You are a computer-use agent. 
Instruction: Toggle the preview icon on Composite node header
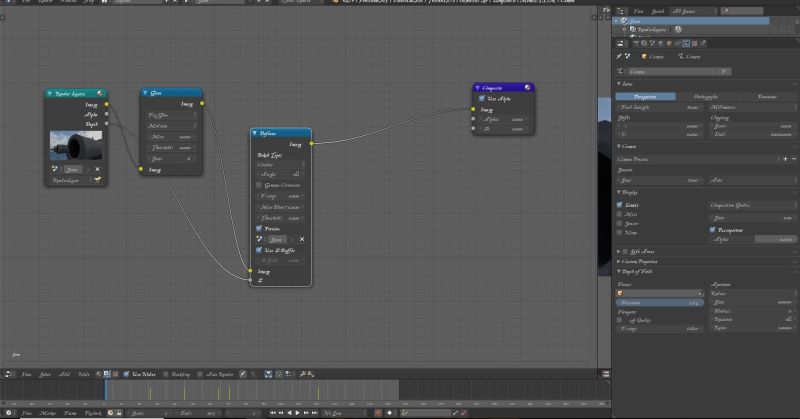coord(528,87)
